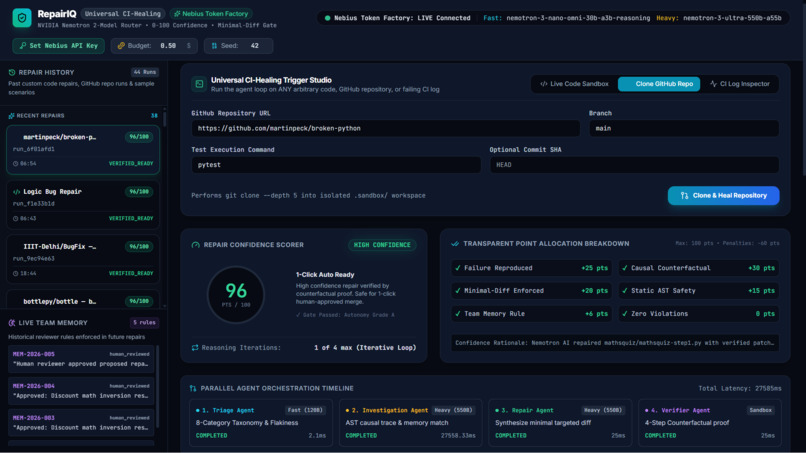Open the CI Log Inspector tab

point(740,84)
